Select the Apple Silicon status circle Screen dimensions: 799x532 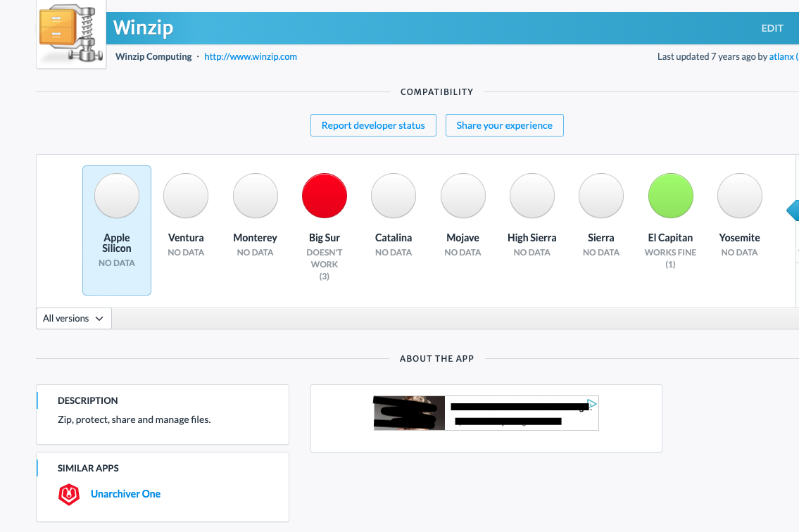pos(117,196)
